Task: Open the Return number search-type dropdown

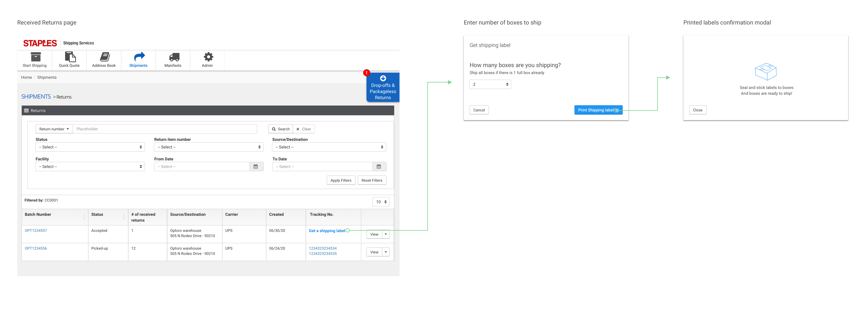Action: tap(54, 129)
